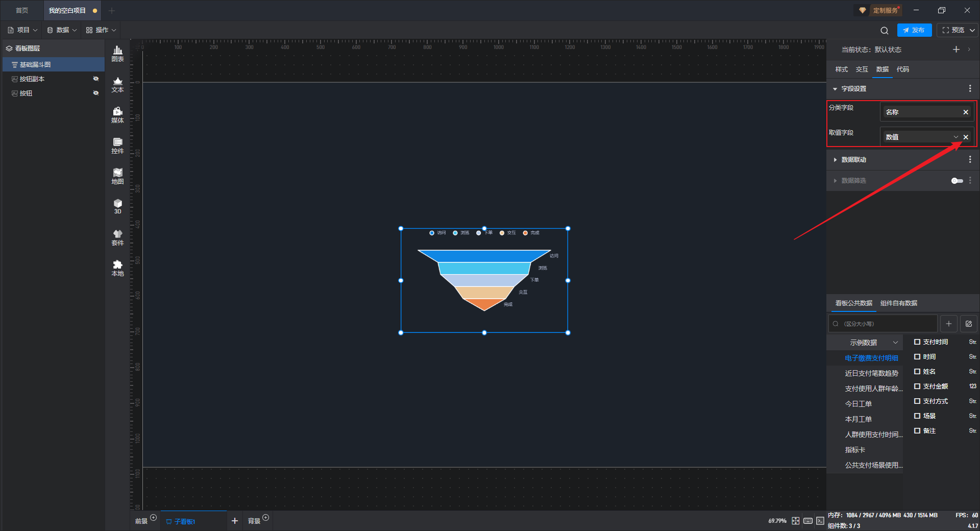Open the 文本 text components panel
980x531 pixels.
[x=117, y=84]
